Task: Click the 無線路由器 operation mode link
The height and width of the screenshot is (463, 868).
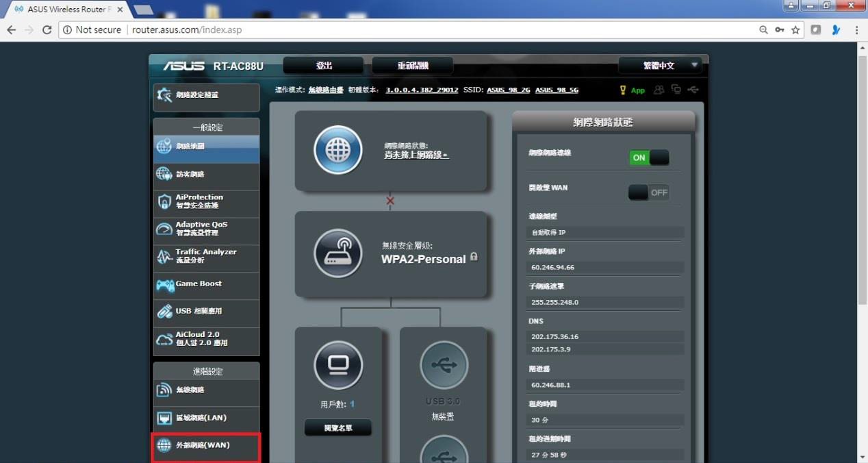Action: click(326, 90)
